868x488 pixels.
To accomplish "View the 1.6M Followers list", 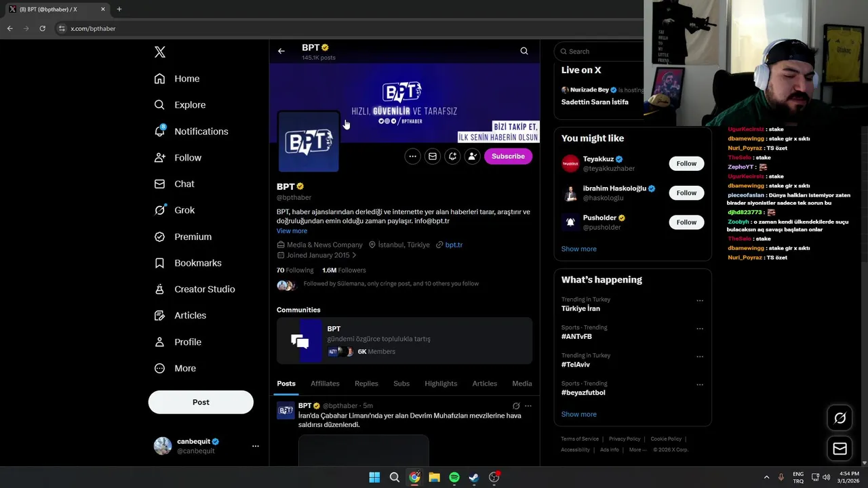I will pyautogui.click(x=344, y=270).
